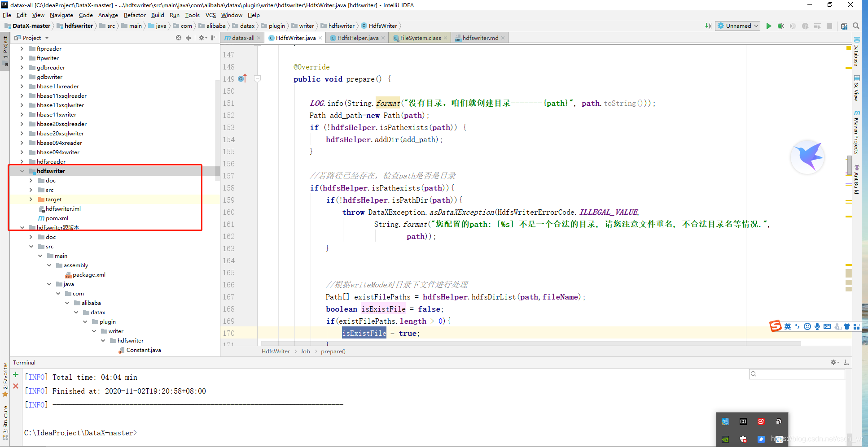Screen dimensions: 868x447
Task: Open Database tool window on right sidebar
Action: coord(857,51)
